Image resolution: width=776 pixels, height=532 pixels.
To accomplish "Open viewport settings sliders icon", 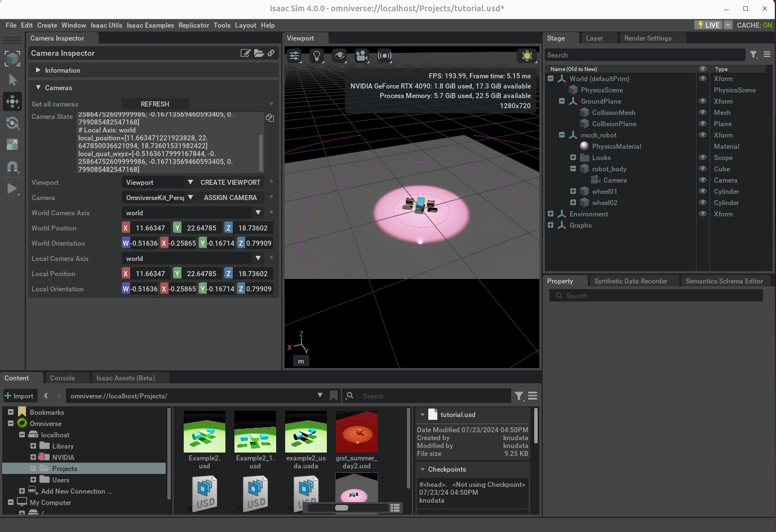I will point(294,56).
